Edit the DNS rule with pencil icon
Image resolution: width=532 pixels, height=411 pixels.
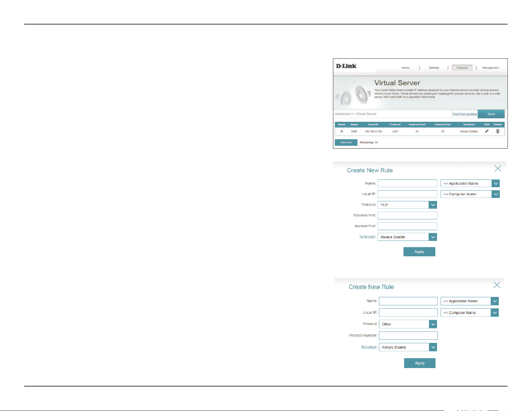[x=487, y=131]
